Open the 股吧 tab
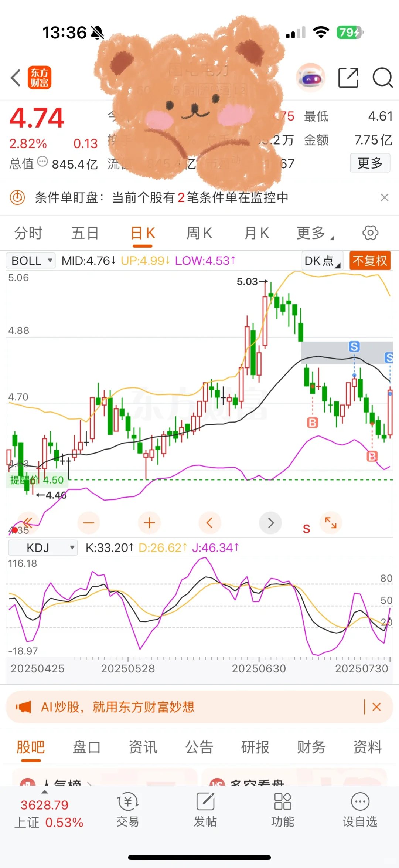This screenshot has width=399, height=868. 31,747
